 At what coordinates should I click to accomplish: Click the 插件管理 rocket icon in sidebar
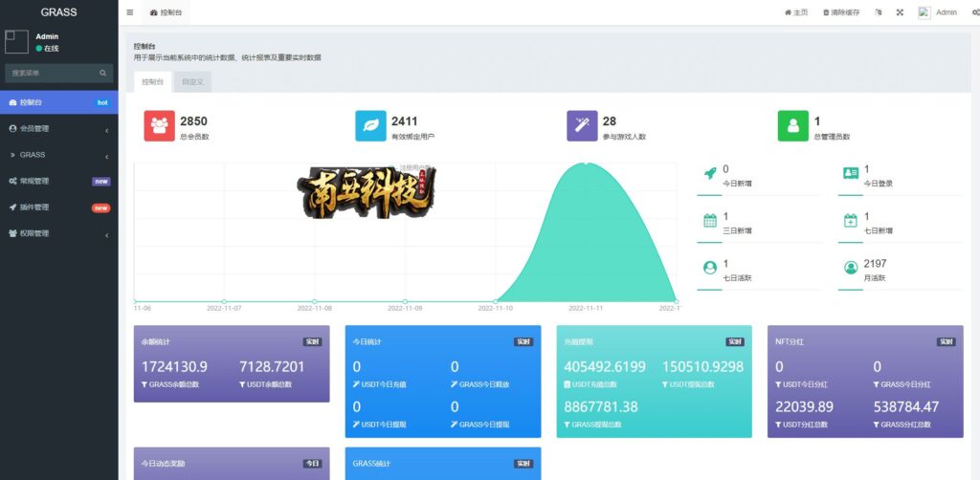[x=13, y=207]
